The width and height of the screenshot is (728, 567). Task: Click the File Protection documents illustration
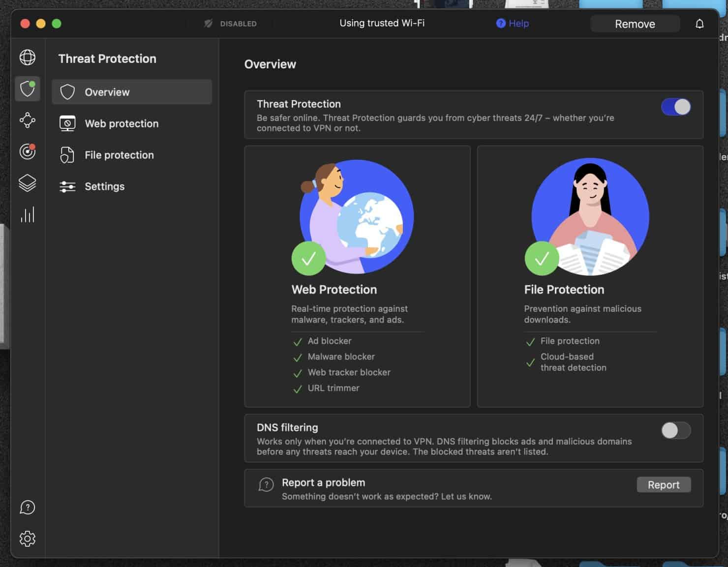[590, 216]
